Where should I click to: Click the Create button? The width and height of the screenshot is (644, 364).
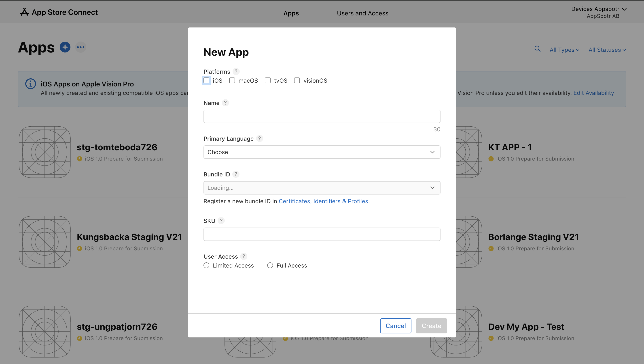tap(432, 326)
